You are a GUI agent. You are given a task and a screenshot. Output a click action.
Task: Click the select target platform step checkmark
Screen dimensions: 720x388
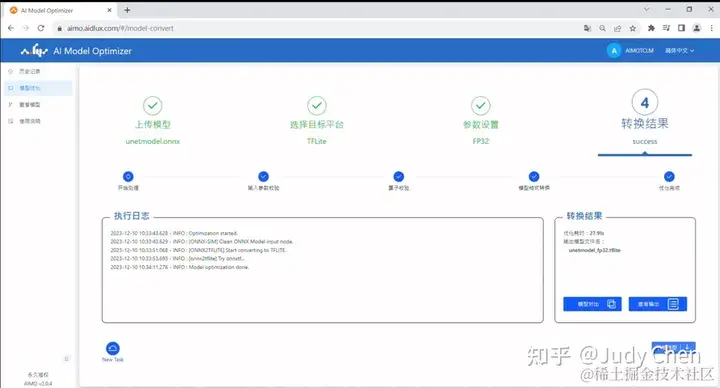(x=317, y=106)
